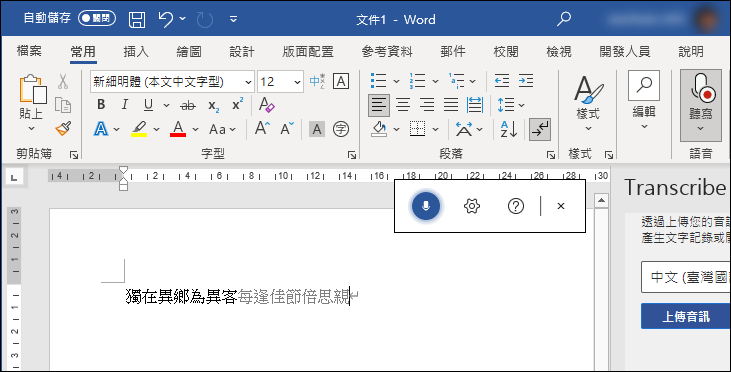
Task: Click the Redo icon
Action: (205, 19)
